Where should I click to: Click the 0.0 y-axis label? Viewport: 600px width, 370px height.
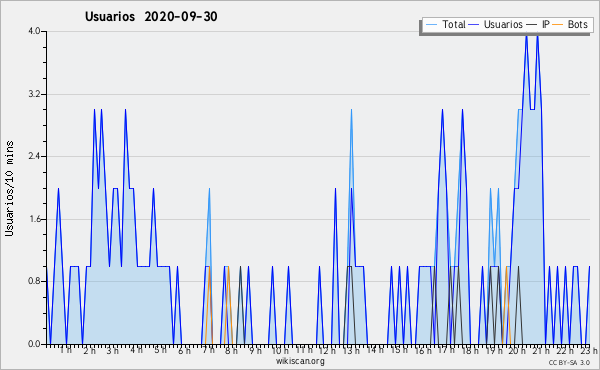pyautogui.click(x=34, y=344)
